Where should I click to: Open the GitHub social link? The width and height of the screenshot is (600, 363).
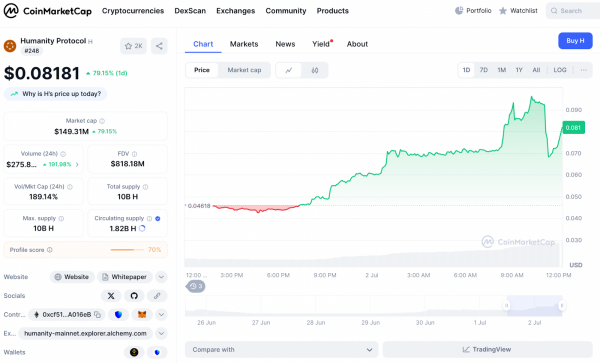point(134,296)
